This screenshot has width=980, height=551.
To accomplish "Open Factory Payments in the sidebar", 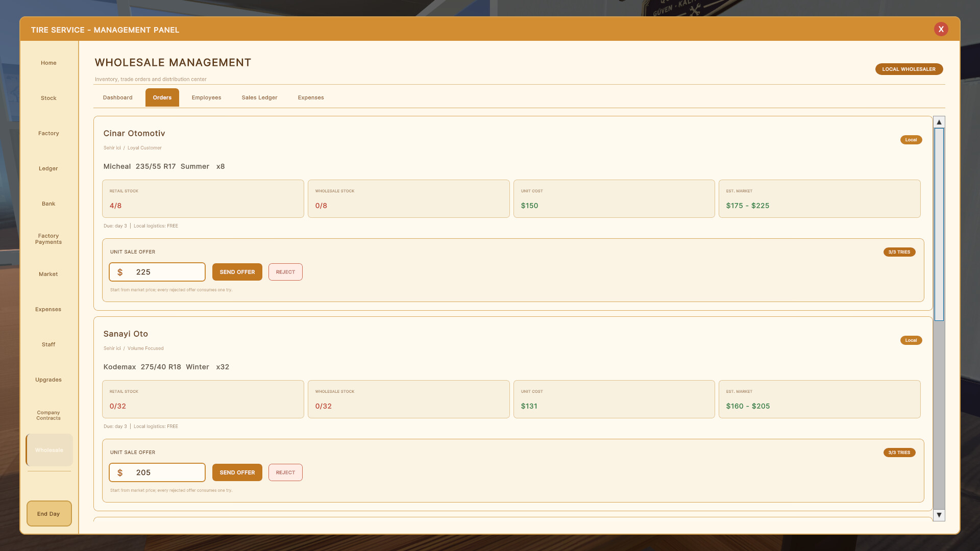I will (x=48, y=239).
